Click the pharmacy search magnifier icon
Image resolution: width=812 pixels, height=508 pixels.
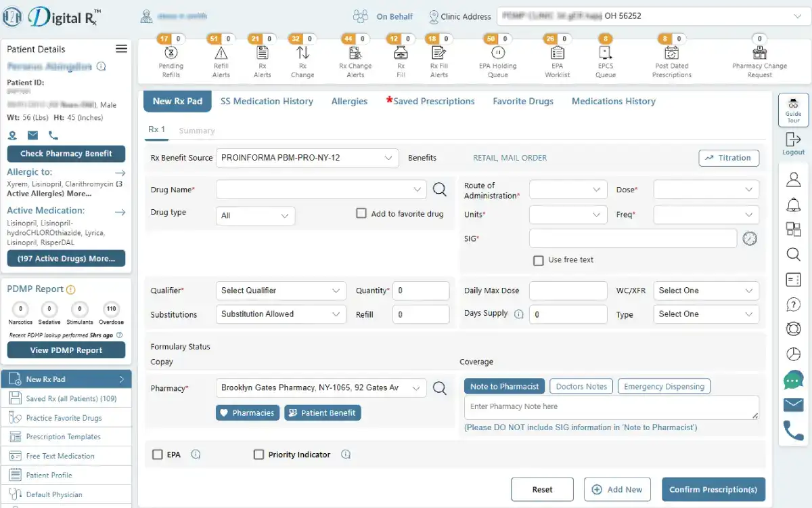point(440,388)
